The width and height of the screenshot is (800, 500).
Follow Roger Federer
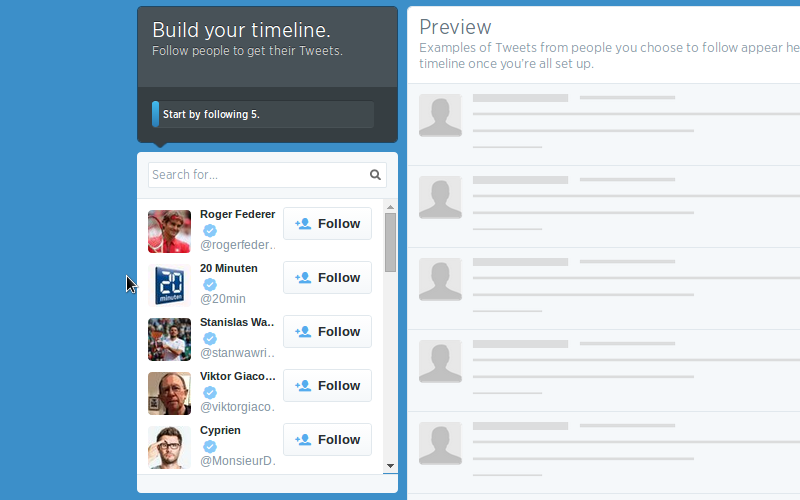(328, 223)
